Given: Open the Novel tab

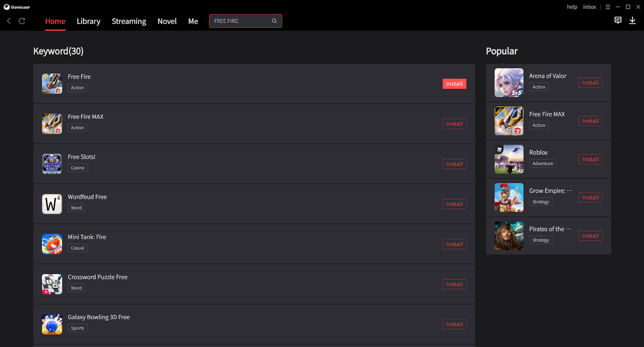Looking at the screenshot, I should pyautogui.click(x=167, y=21).
